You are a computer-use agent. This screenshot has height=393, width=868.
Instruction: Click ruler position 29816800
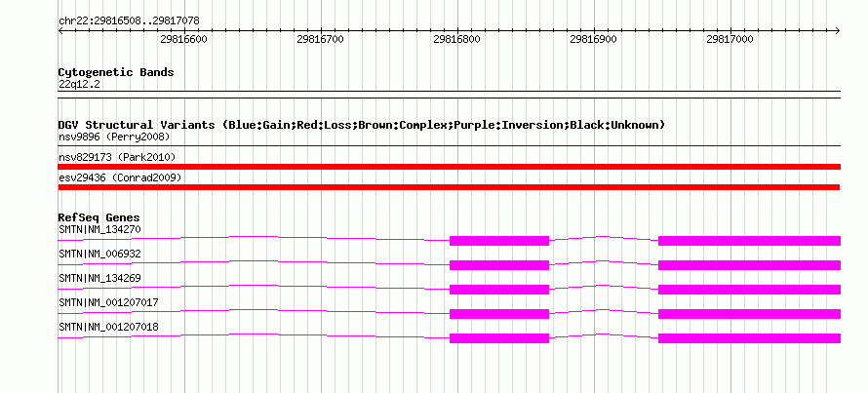coord(457,39)
